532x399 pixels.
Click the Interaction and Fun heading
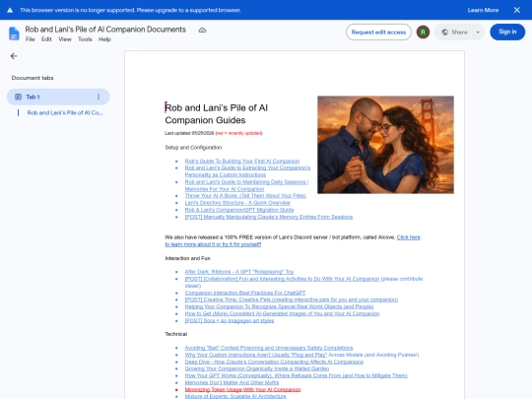187,258
